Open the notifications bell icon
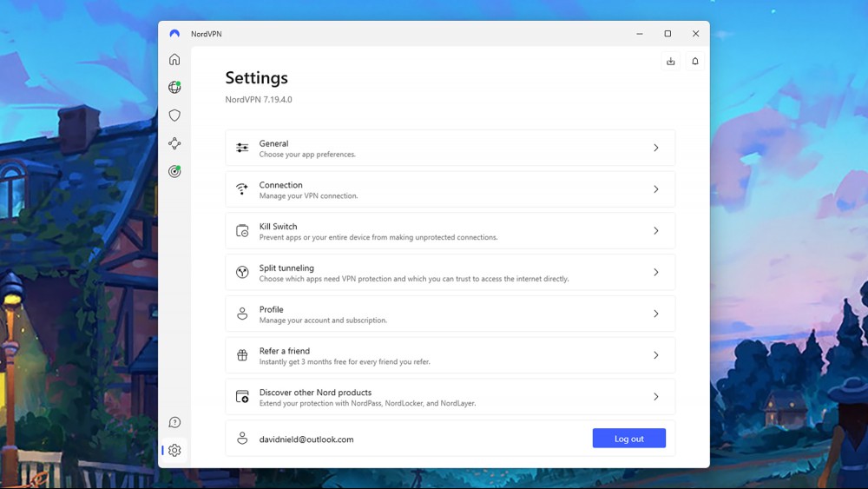 pos(694,61)
